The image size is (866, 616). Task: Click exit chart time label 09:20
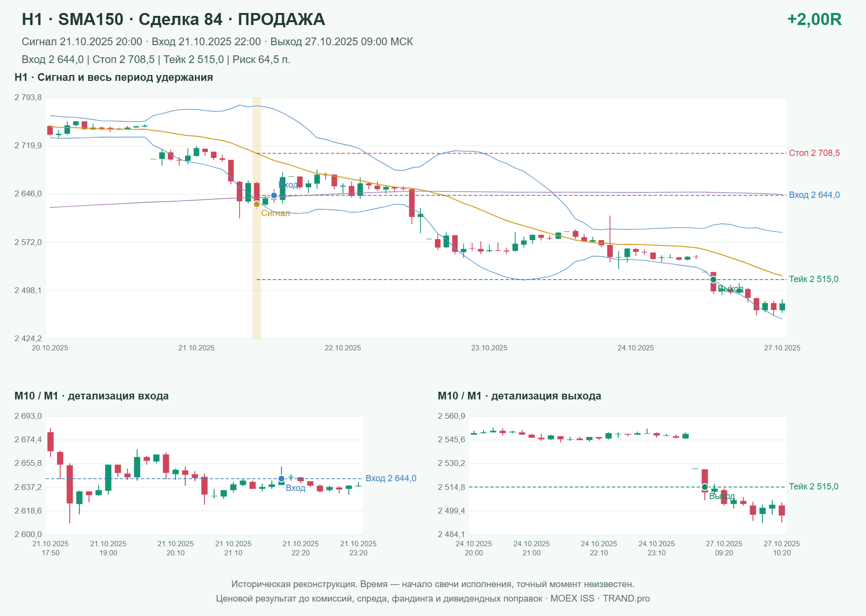coord(724,553)
